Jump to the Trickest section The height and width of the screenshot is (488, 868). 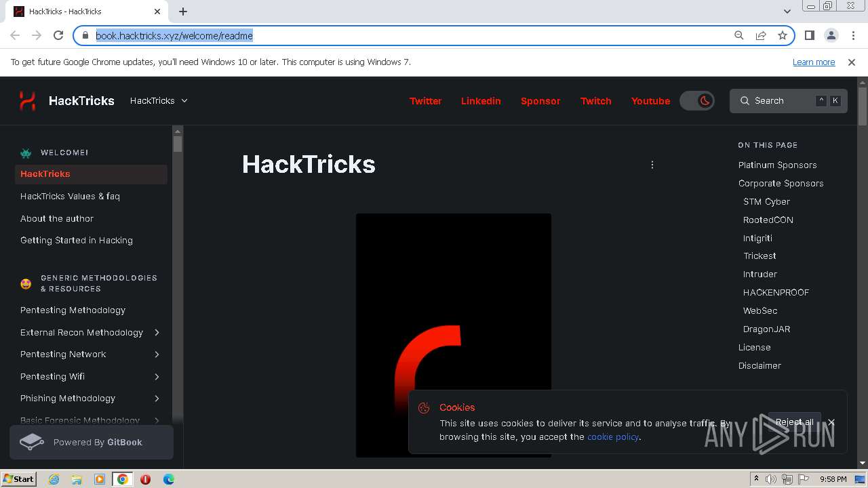pos(759,256)
